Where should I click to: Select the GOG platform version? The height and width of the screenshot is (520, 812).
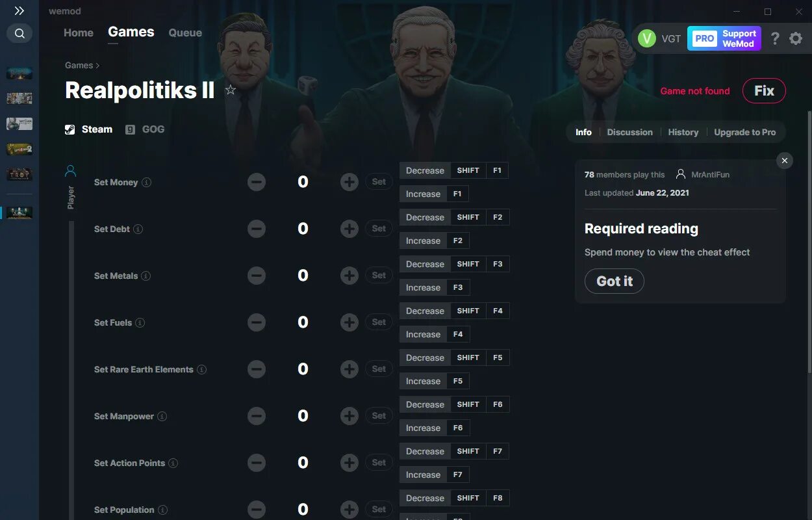(x=146, y=129)
